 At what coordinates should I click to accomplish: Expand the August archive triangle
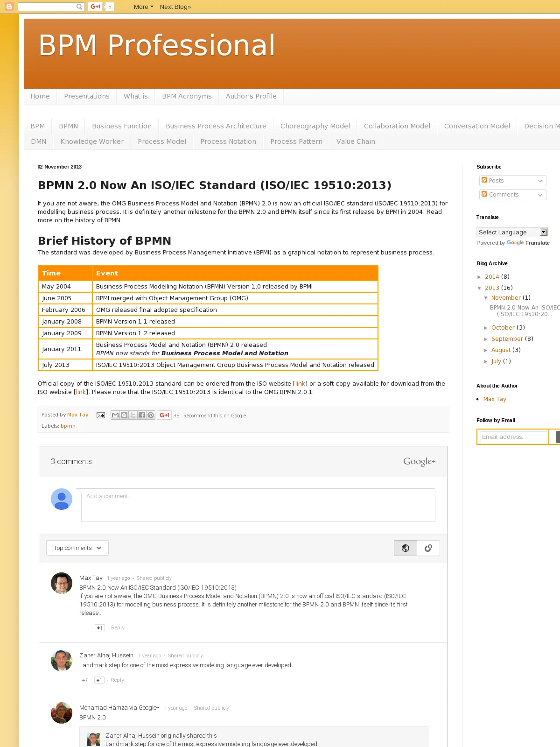click(486, 350)
